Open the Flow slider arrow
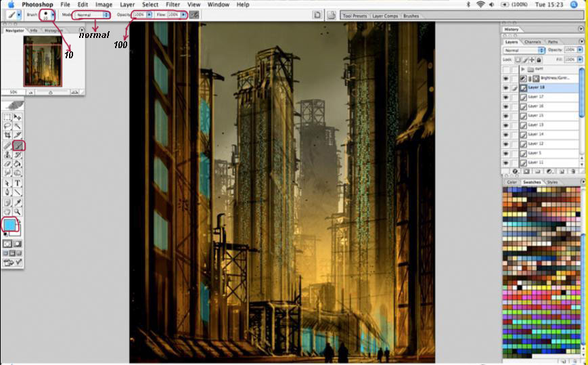The height and width of the screenshot is (365, 588). [x=183, y=15]
